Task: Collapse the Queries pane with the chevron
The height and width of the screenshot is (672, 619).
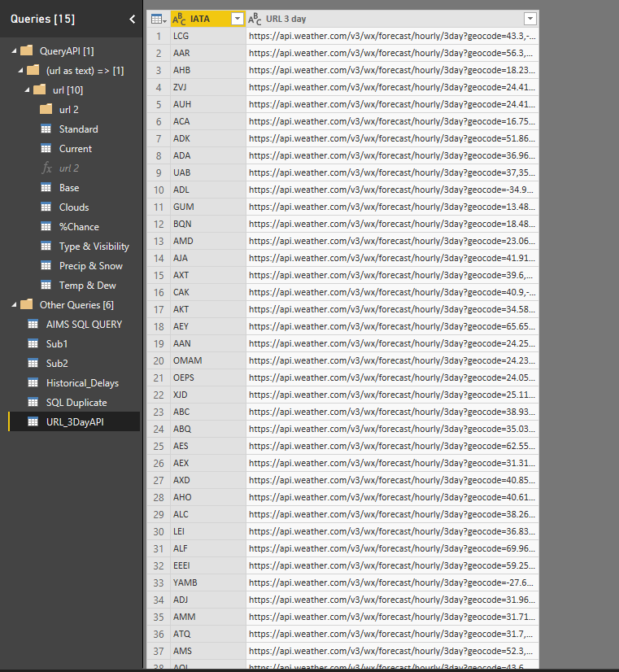Action: tap(132, 19)
